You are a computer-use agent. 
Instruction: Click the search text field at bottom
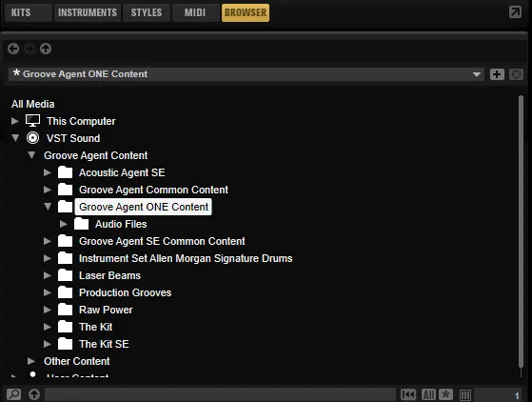click(220, 394)
